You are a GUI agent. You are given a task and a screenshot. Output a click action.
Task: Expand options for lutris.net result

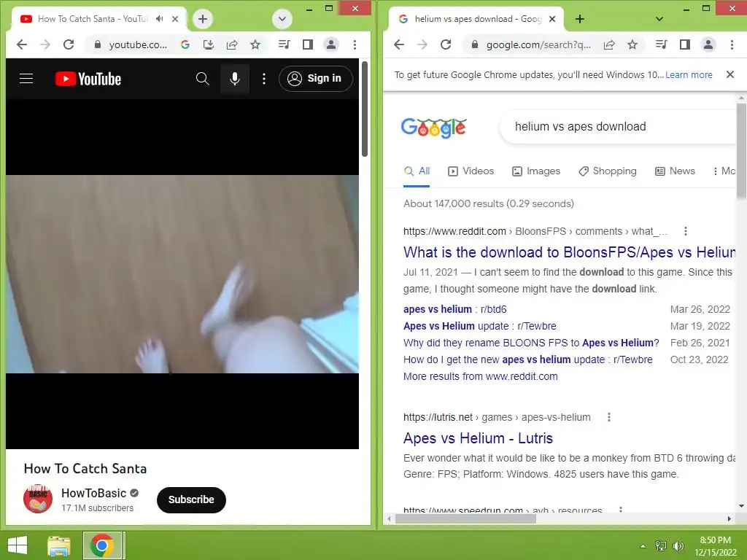[x=609, y=418]
